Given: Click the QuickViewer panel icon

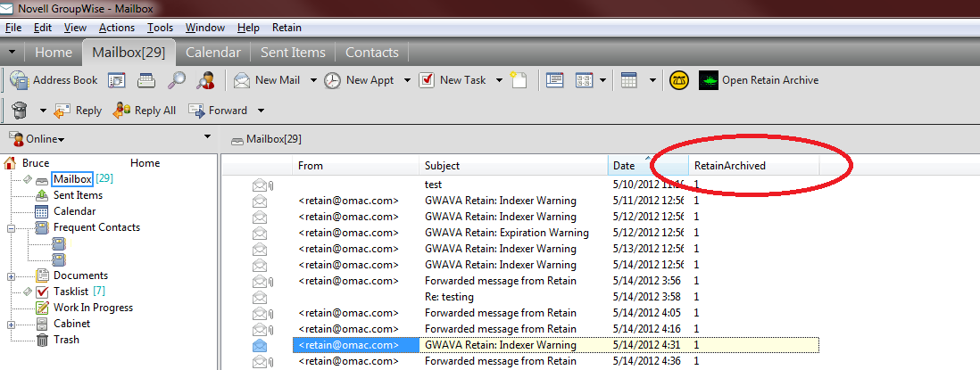Looking at the screenshot, I should pyautogui.click(x=555, y=80).
